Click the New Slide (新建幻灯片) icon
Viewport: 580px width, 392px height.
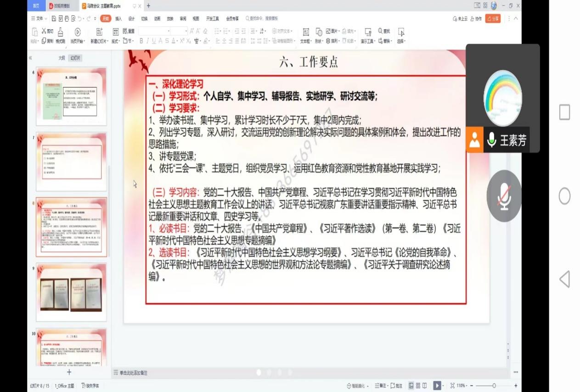99,32
